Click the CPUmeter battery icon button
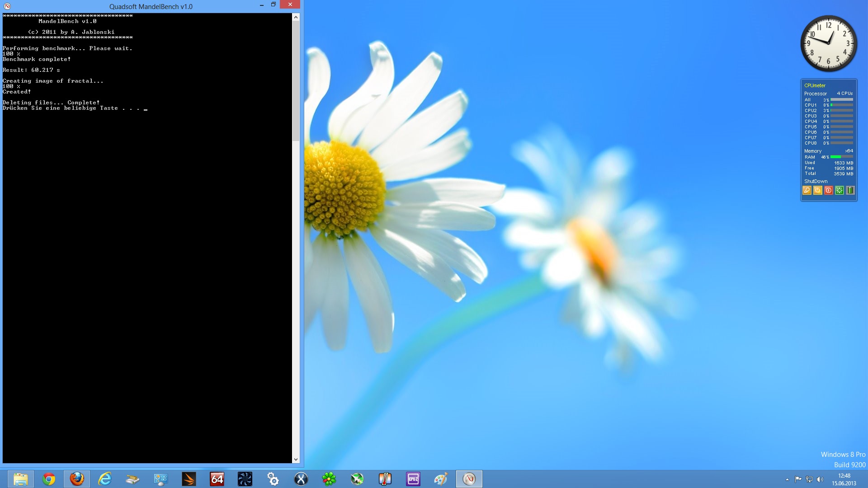This screenshot has width=868, height=488. (850, 190)
